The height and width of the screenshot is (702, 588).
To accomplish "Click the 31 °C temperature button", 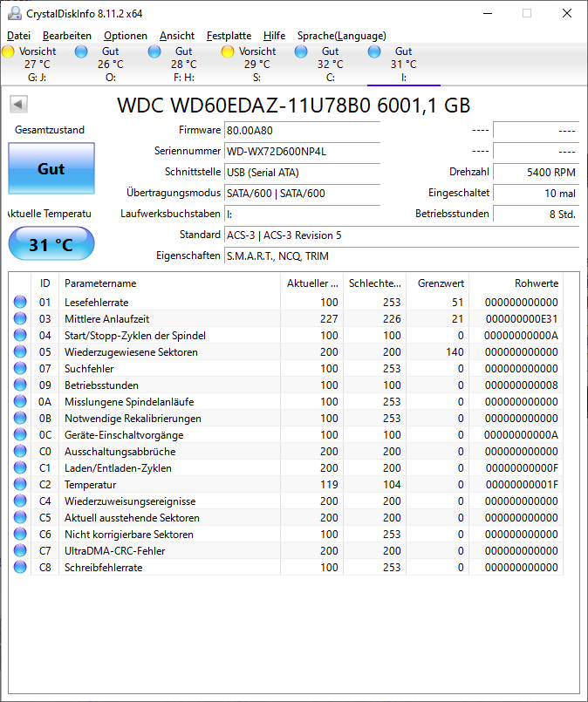I will [x=51, y=244].
